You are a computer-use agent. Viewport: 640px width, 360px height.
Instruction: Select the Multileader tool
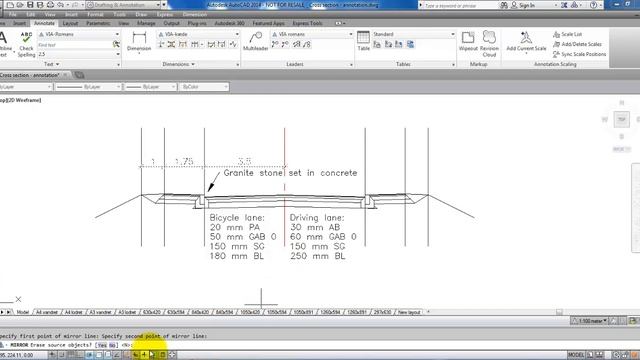tap(256, 41)
